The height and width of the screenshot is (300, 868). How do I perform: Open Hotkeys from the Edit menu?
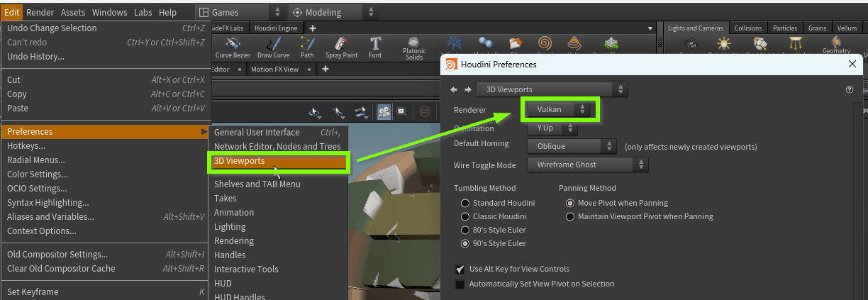pos(105,146)
